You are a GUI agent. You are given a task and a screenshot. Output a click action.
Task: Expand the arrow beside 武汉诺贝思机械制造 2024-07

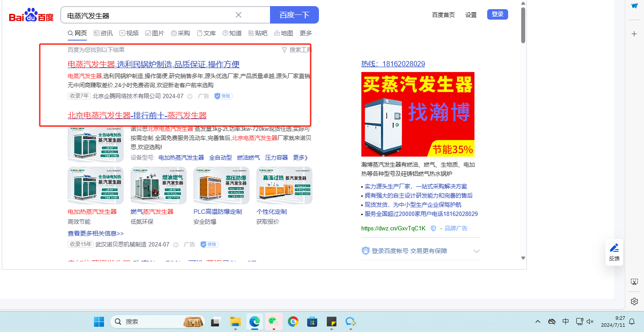pos(176,245)
